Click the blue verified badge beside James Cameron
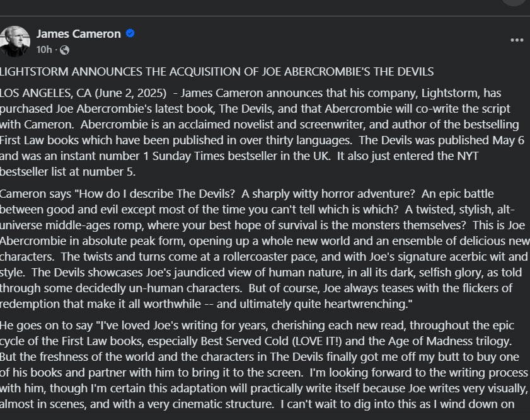The image size is (530, 420). point(130,34)
